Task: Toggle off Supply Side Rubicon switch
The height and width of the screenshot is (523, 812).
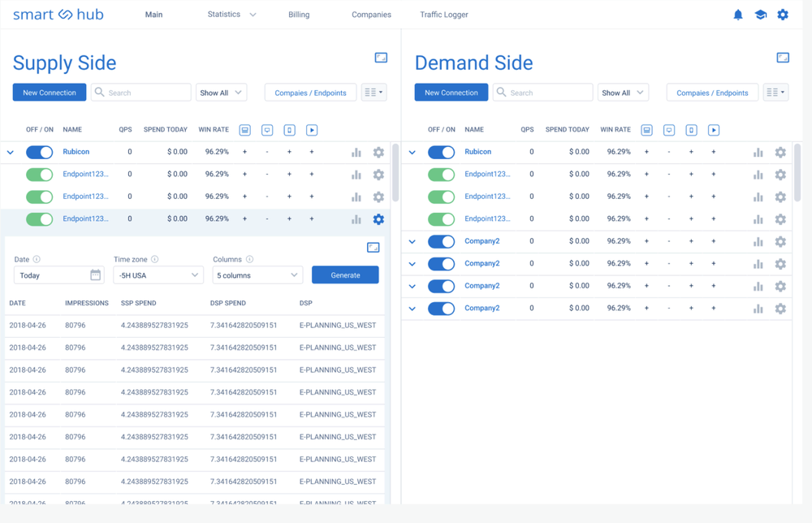Action: pos(39,152)
